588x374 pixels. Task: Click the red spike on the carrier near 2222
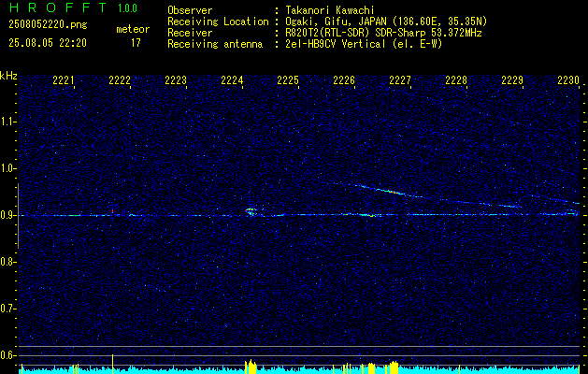pyautogui.click(x=112, y=211)
